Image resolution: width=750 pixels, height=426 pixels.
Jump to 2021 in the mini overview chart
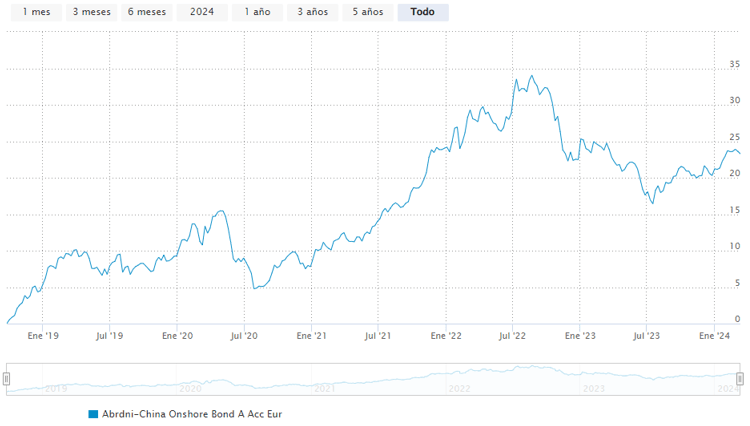point(324,388)
